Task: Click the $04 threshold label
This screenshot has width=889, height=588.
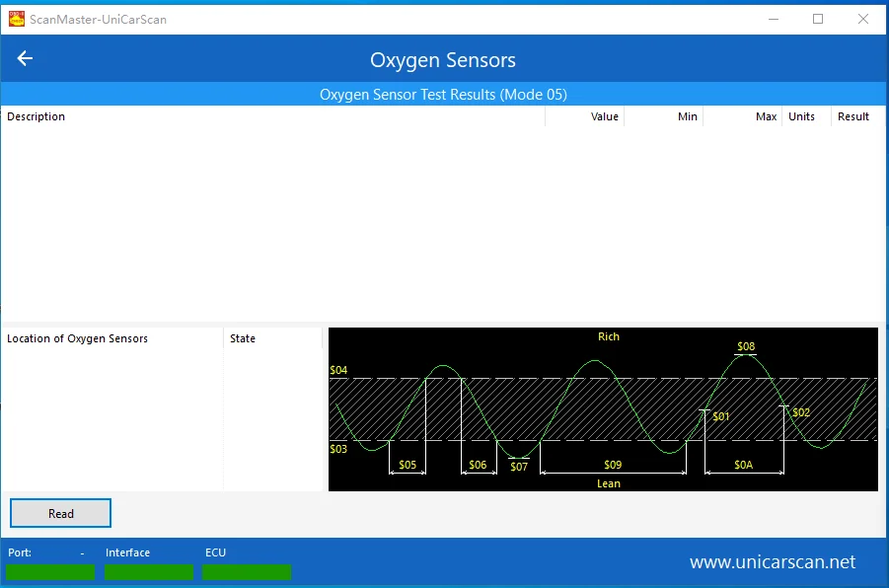Action: [338, 370]
